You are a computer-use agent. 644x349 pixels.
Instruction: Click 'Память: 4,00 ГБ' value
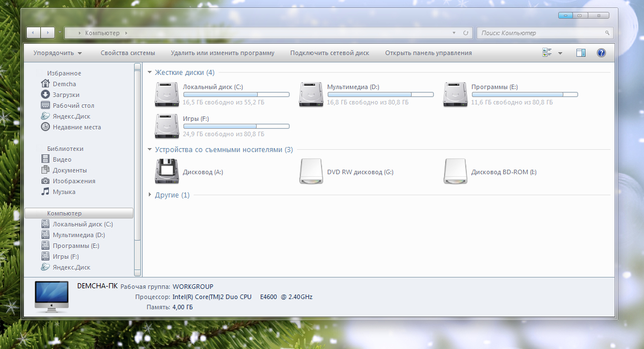coord(182,307)
